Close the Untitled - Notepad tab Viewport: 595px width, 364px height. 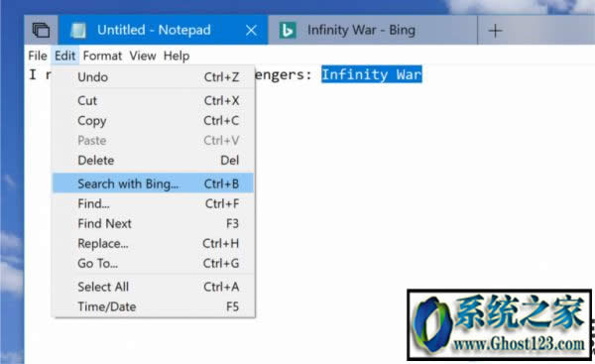[251, 30]
